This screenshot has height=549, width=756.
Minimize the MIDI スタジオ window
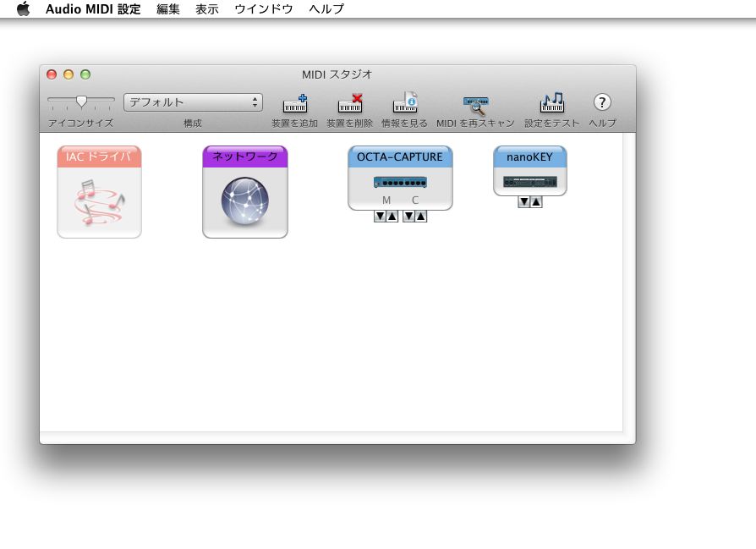click(68, 74)
